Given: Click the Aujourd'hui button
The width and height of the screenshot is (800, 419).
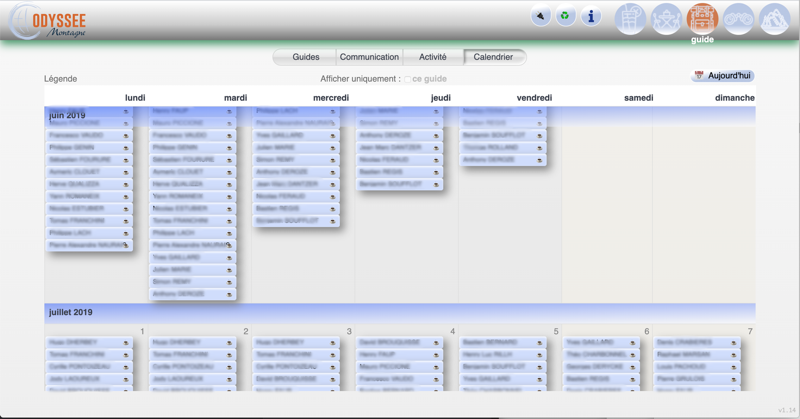Looking at the screenshot, I should 722,76.
